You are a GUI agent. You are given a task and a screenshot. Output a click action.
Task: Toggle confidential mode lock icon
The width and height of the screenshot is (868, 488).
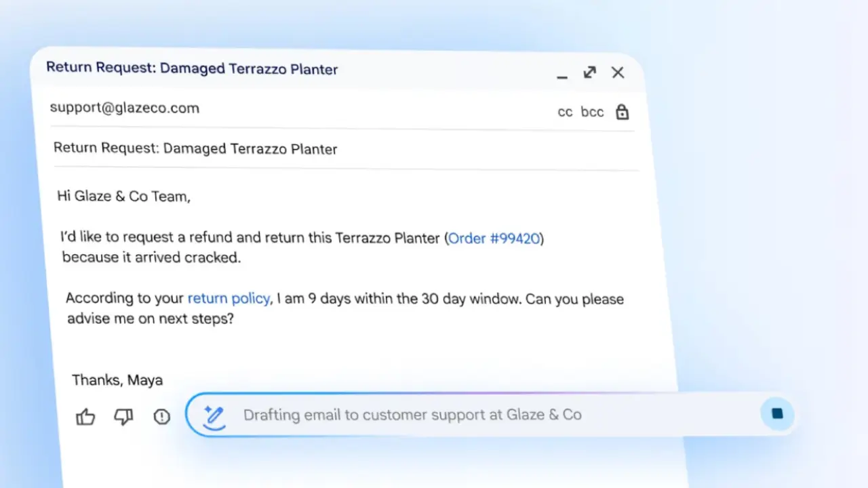click(622, 112)
